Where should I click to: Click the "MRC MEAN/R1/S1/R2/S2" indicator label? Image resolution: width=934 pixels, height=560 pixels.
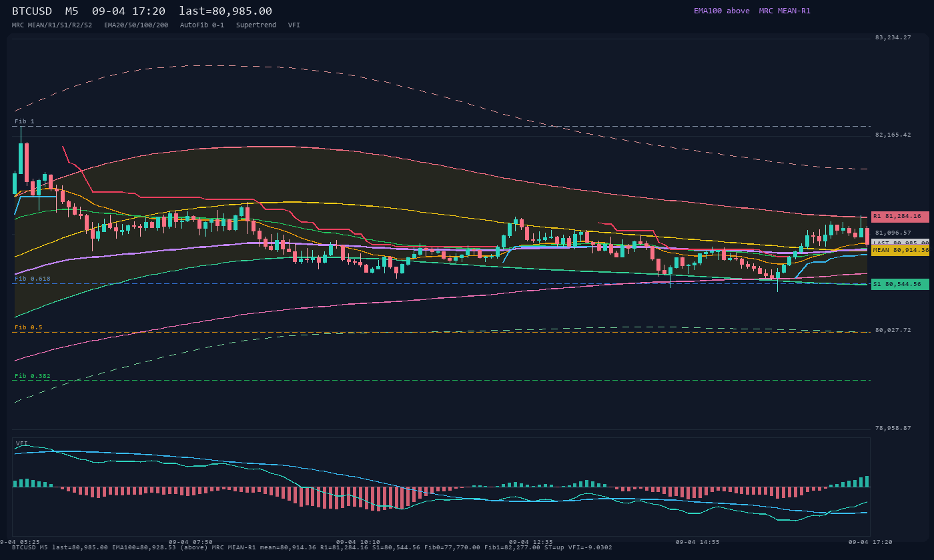(x=52, y=25)
